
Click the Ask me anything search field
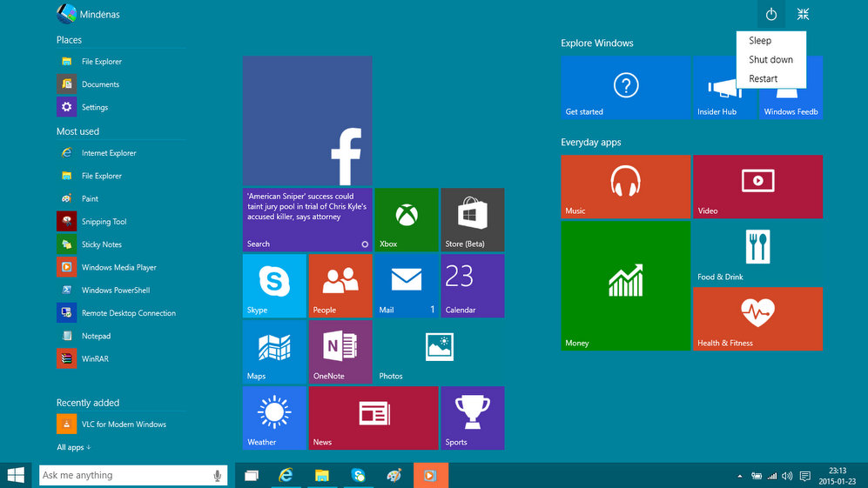point(122,475)
